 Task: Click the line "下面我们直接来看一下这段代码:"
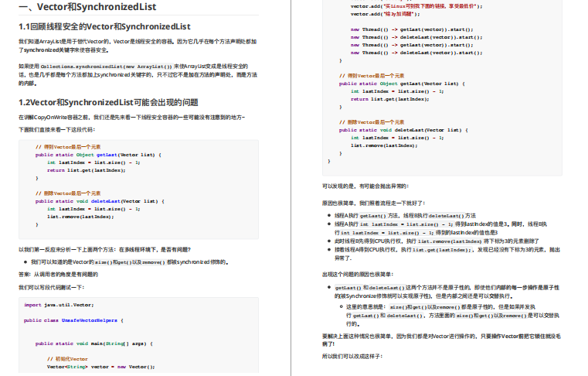57,130
